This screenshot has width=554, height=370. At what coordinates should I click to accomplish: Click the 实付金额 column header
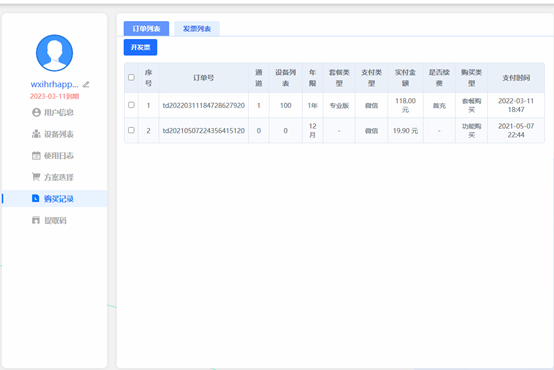(405, 78)
